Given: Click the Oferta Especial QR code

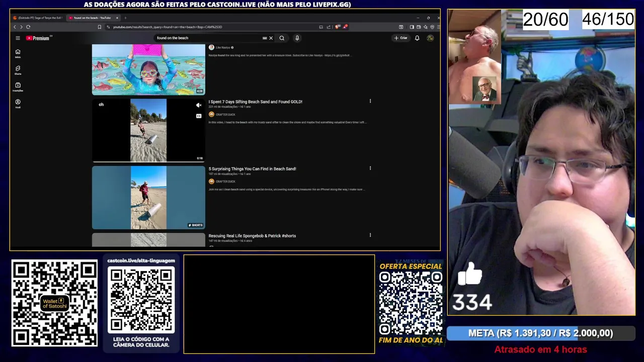Looking at the screenshot, I should 411,303.
